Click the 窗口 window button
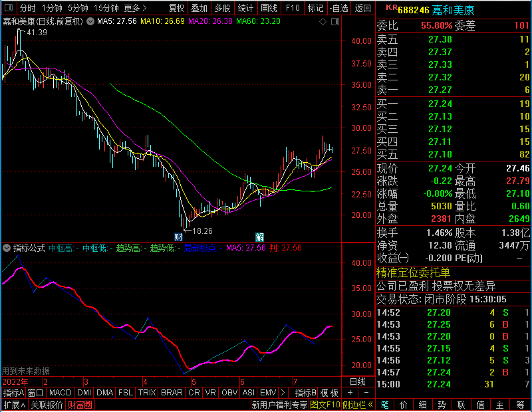 [36, 393]
